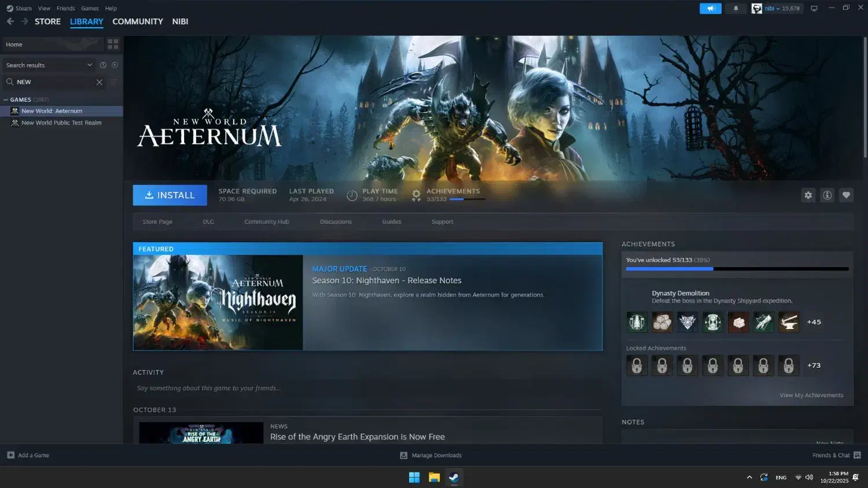
Task: Click the grid view icon beside Home
Action: point(113,44)
